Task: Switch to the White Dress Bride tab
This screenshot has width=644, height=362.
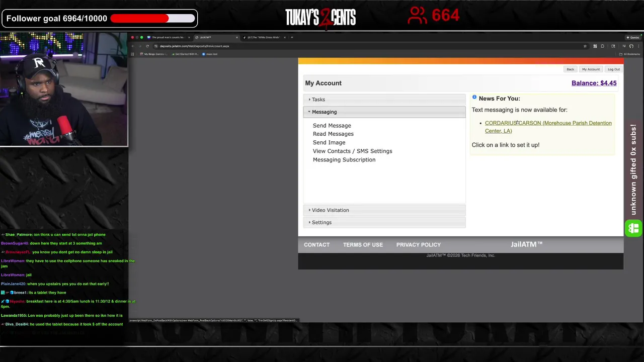Action: (x=264, y=37)
